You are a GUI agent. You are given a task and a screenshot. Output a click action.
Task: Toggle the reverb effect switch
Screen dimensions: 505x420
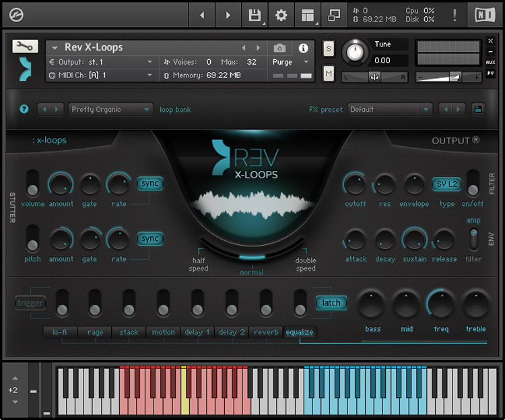tap(266, 302)
